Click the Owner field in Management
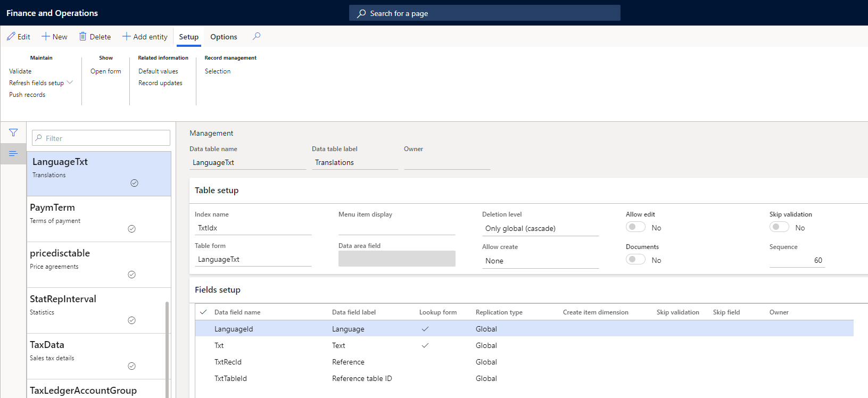Screen dimensions: 868x398 [447, 162]
